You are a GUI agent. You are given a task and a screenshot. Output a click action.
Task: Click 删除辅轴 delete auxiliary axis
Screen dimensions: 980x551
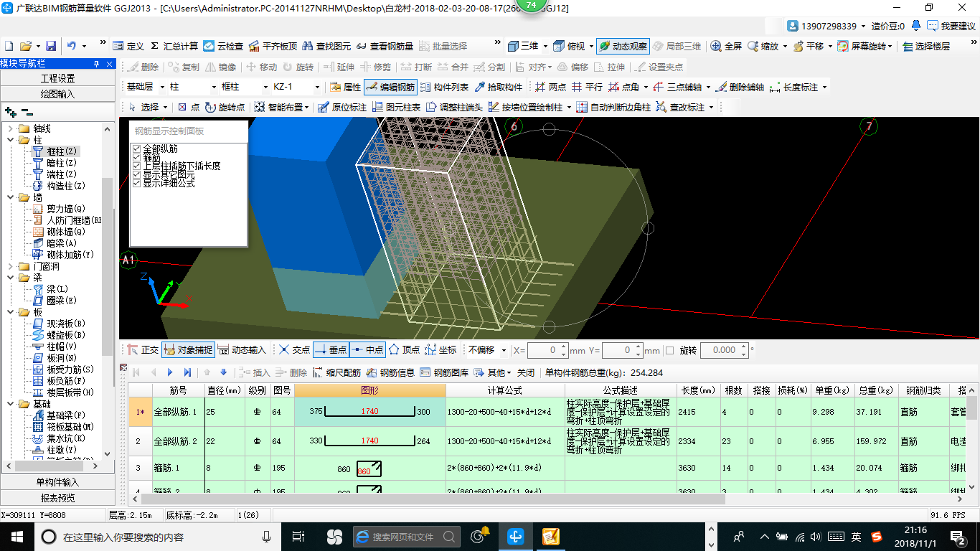coord(739,88)
